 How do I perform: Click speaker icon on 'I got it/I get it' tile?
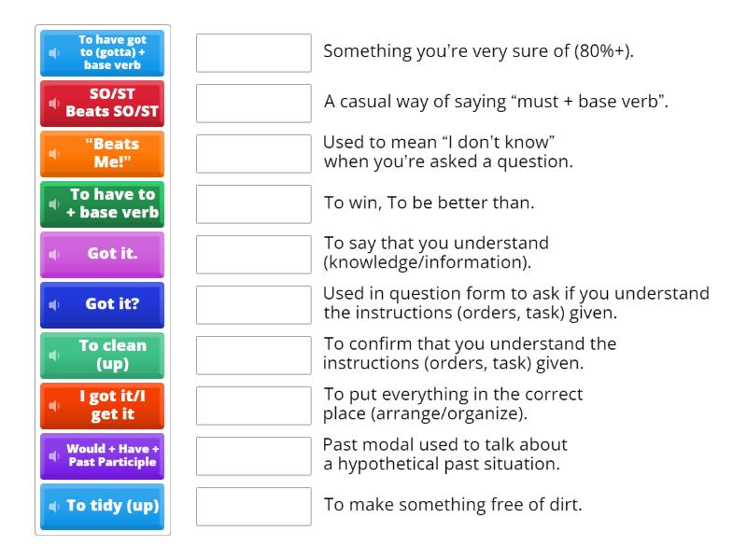54,406
